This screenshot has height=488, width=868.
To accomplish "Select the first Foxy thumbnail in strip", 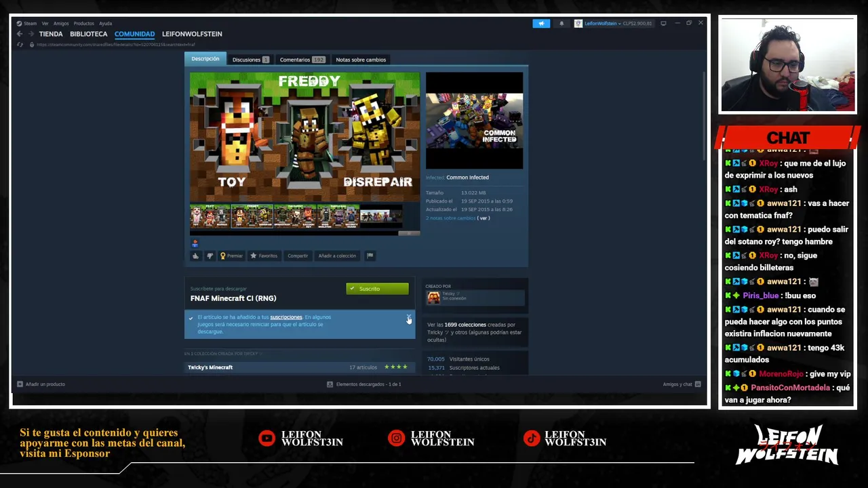I will tap(210, 216).
